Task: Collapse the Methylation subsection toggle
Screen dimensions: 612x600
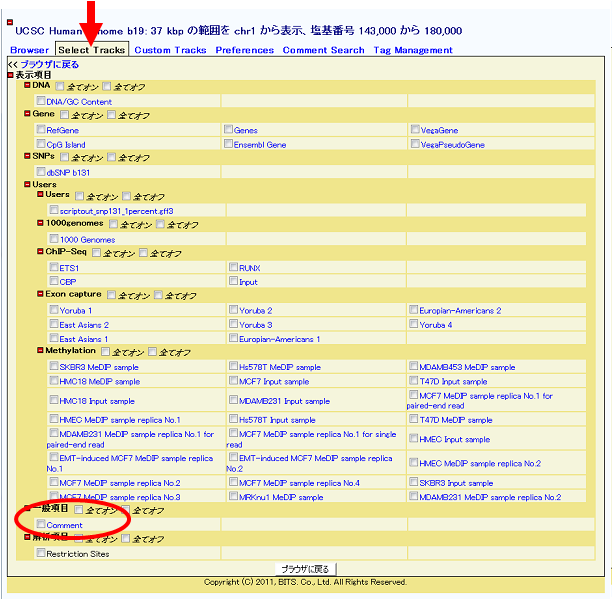Action: pos(40,350)
